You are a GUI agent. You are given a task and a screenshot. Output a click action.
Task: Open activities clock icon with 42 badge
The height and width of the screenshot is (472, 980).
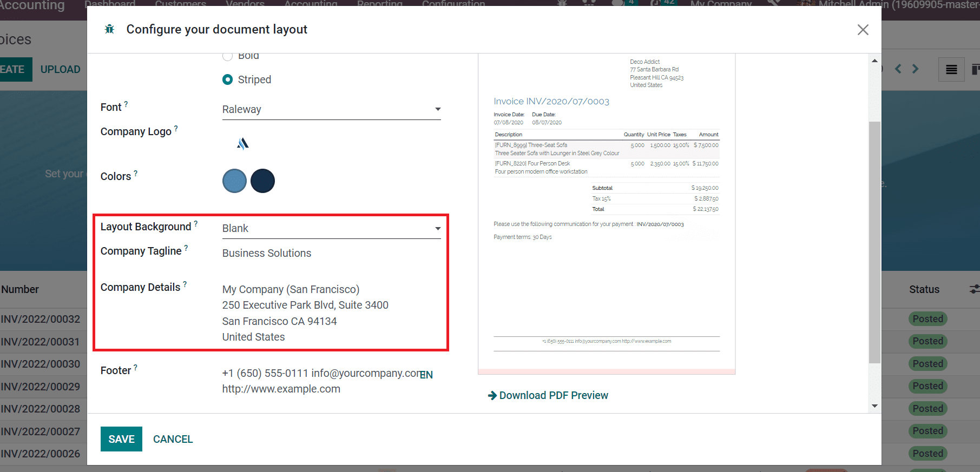pos(663,3)
